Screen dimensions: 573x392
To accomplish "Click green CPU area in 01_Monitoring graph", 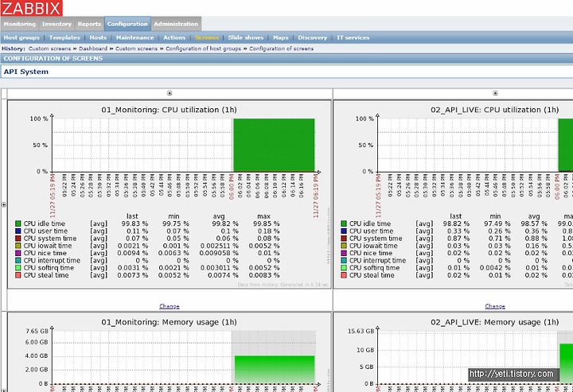I will (274, 145).
